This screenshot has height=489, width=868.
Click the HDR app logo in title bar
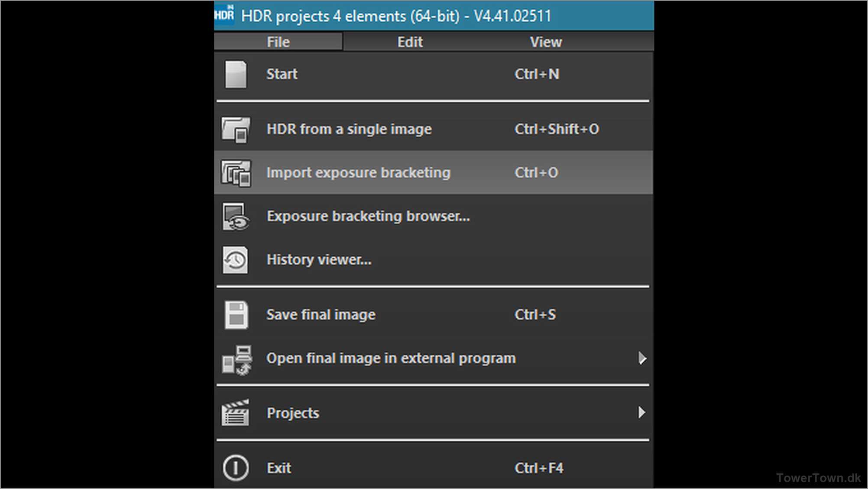[224, 15]
